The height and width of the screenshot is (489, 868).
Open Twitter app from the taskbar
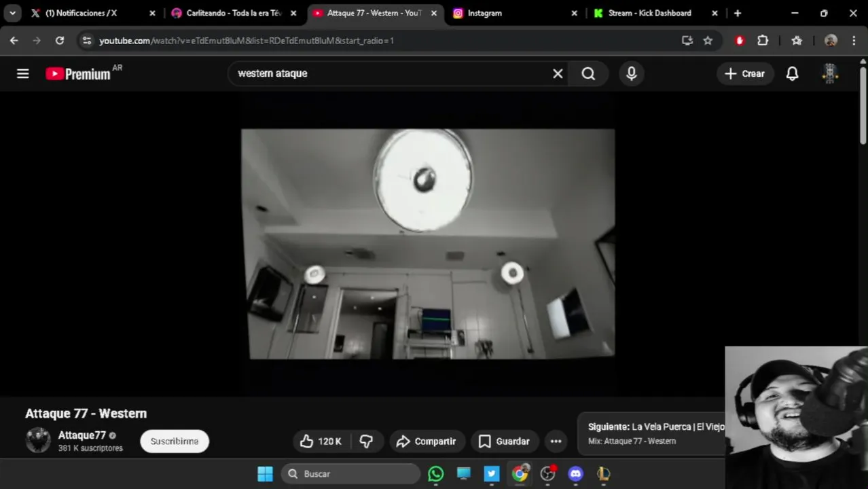click(x=492, y=474)
